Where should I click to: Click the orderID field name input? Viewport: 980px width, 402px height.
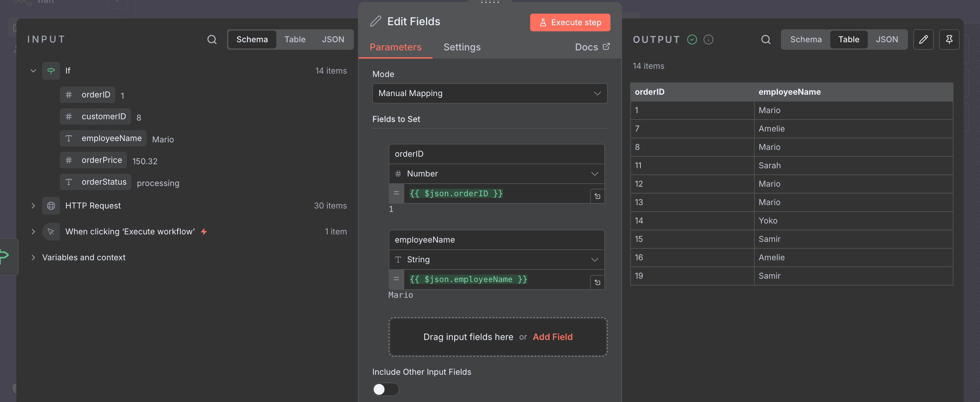(x=496, y=154)
